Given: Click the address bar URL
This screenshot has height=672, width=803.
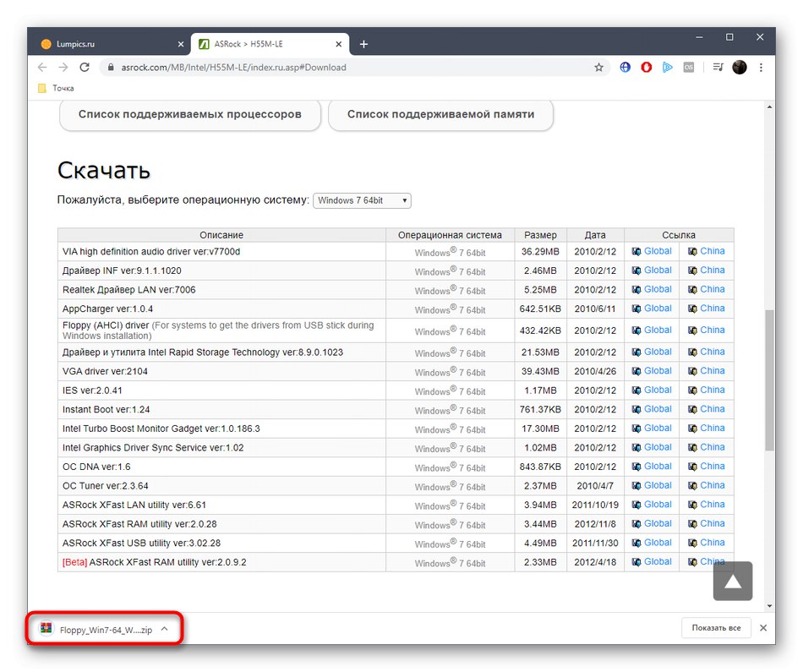Looking at the screenshot, I should pyautogui.click(x=233, y=67).
